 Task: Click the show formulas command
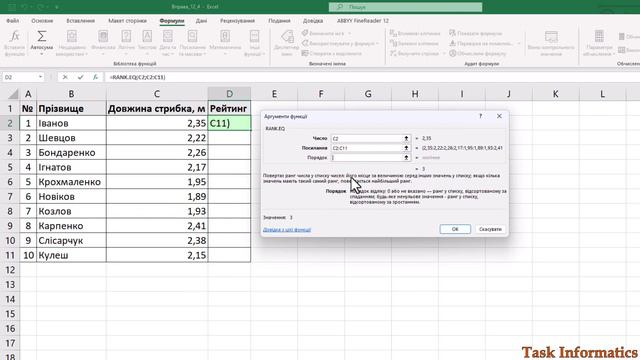[476, 33]
